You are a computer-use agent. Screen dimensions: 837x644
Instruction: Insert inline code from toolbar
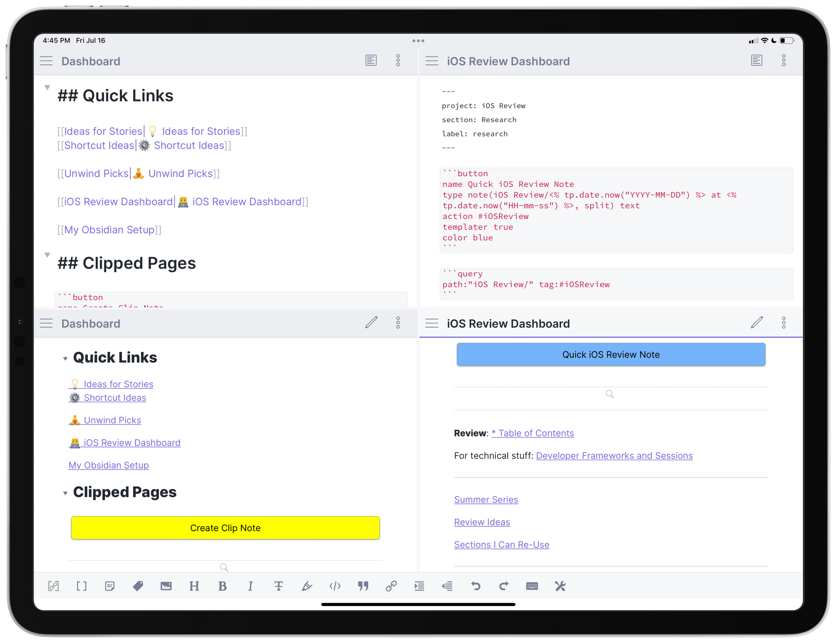pyautogui.click(x=335, y=586)
